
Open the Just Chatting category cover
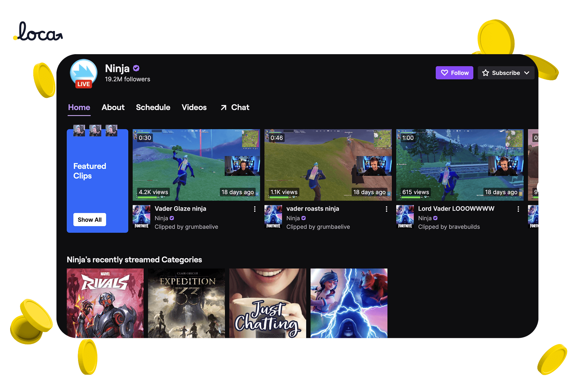268,303
